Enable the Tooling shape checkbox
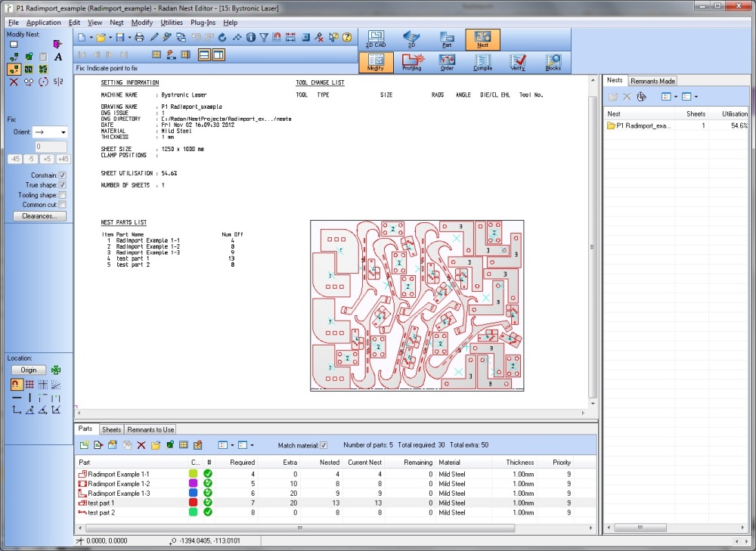The height and width of the screenshot is (551, 756). (63, 195)
